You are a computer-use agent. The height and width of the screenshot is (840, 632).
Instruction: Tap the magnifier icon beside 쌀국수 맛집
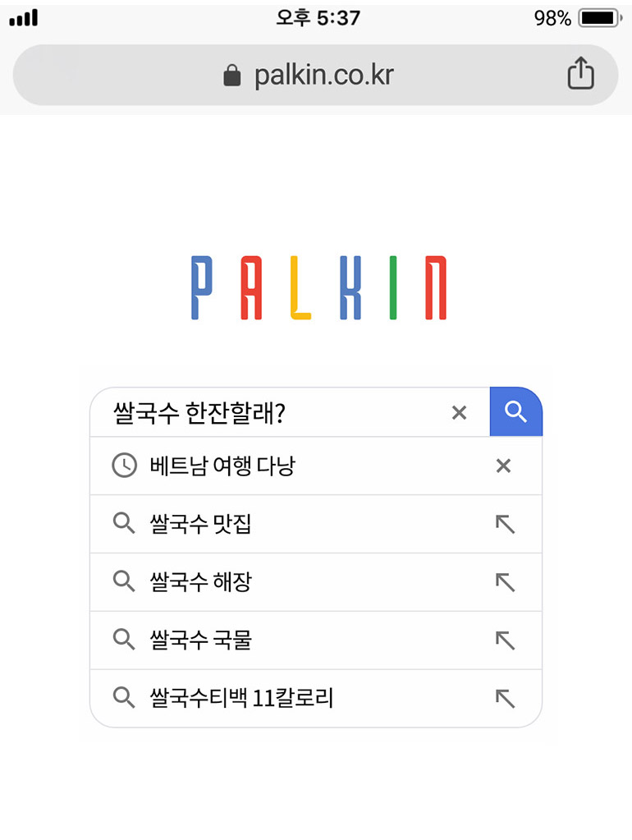pos(124,524)
